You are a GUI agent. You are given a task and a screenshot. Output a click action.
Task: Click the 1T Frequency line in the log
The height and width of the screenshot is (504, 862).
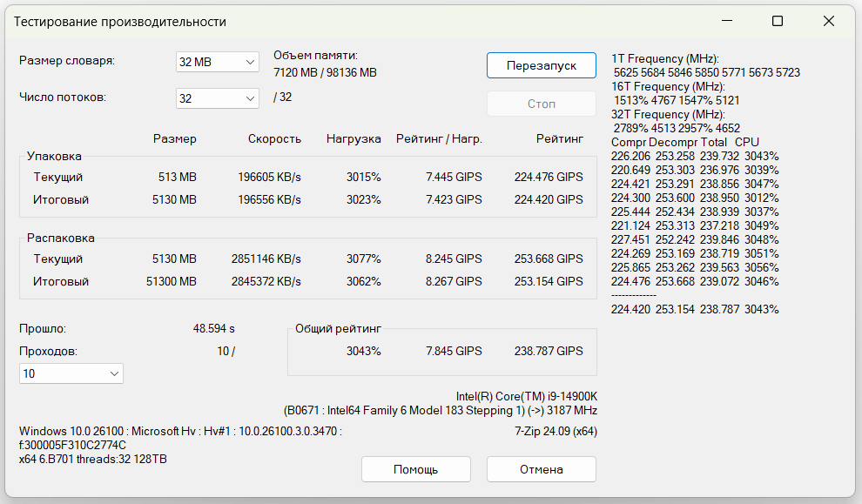tap(665, 58)
